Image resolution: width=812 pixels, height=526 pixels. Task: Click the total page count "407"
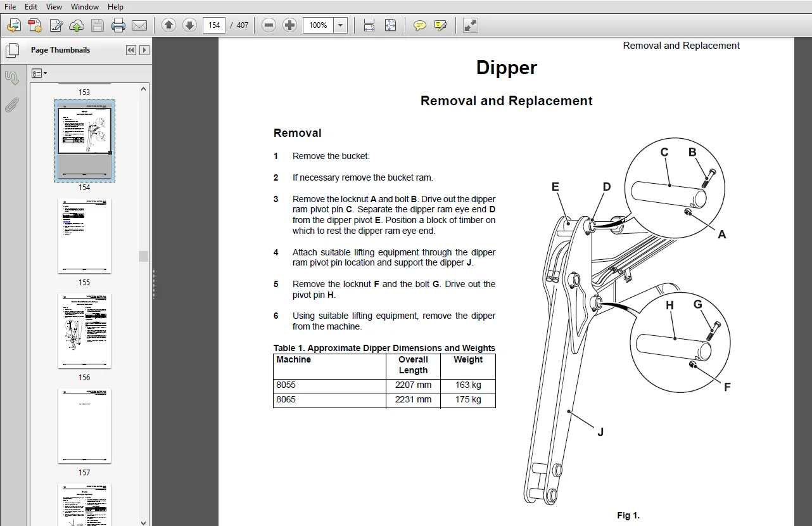[243, 25]
